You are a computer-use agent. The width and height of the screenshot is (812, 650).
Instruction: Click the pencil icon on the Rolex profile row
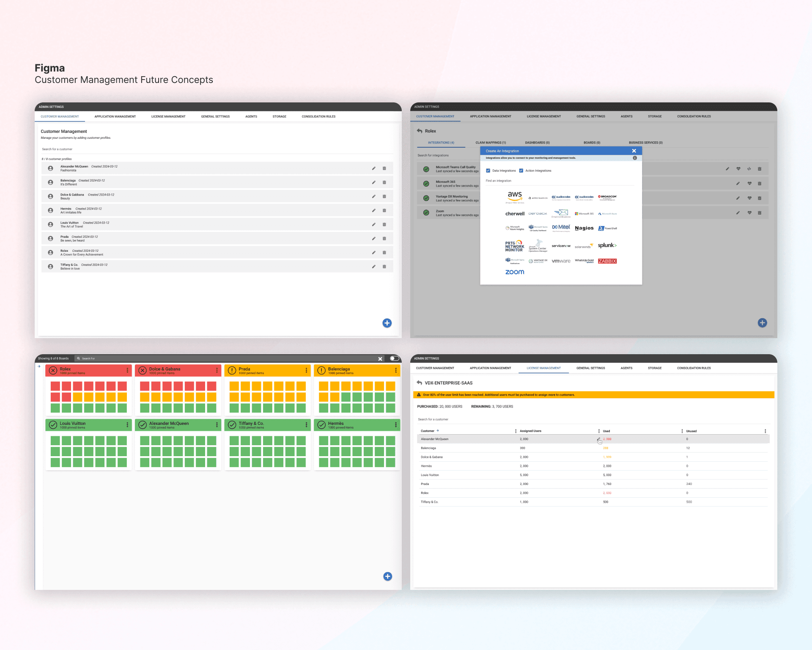pyautogui.click(x=374, y=253)
